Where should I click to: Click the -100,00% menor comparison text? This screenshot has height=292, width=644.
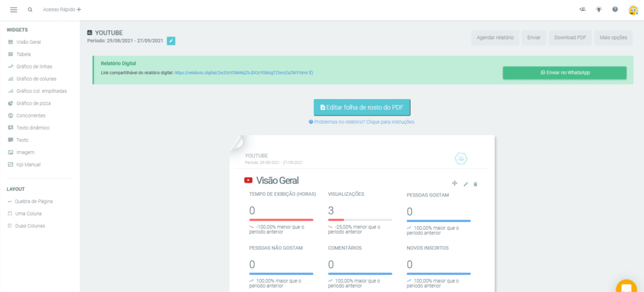(x=277, y=229)
